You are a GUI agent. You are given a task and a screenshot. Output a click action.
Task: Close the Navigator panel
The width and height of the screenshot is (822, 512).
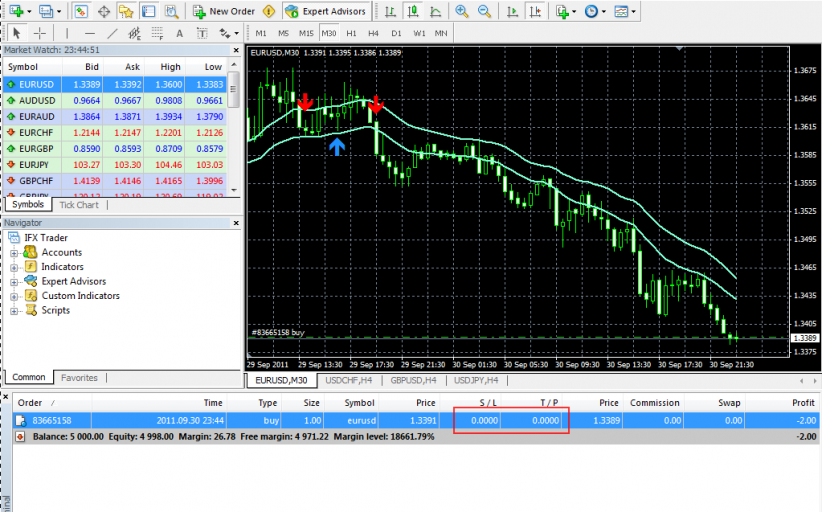point(237,222)
